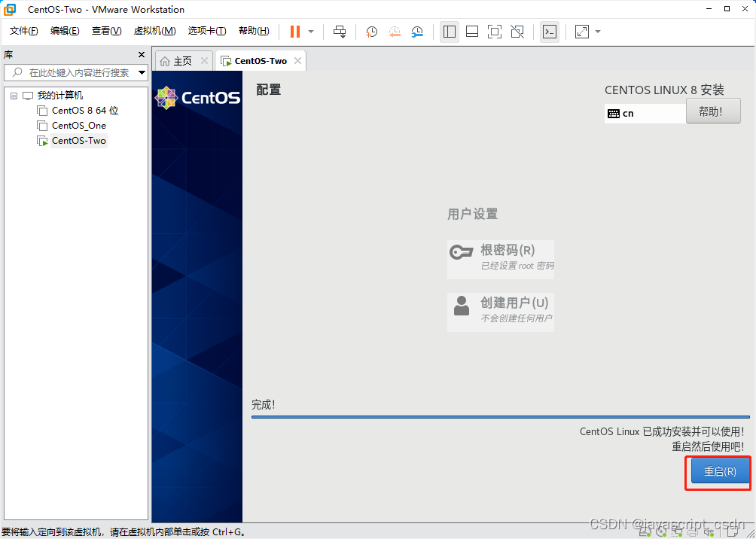Open the library search dropdown arrow
This screenshot has width=756, height=539.
pyautogui.click(x=142, y=73)
